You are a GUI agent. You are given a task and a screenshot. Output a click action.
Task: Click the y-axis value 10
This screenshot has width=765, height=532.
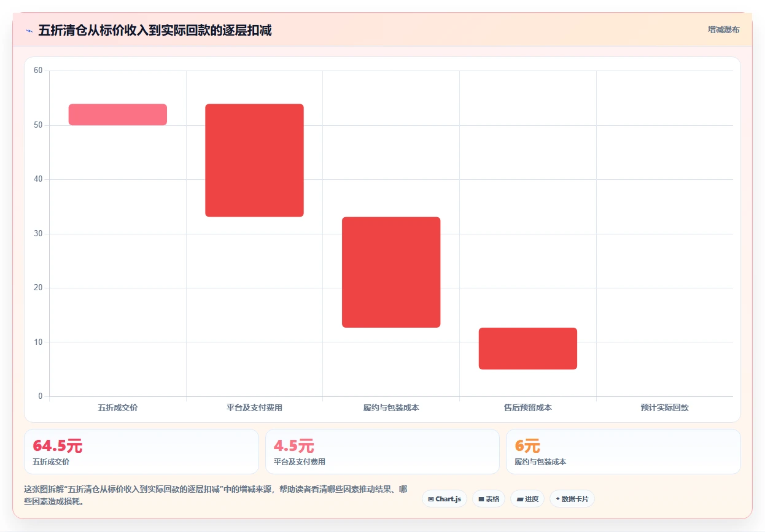click(38, 342)
